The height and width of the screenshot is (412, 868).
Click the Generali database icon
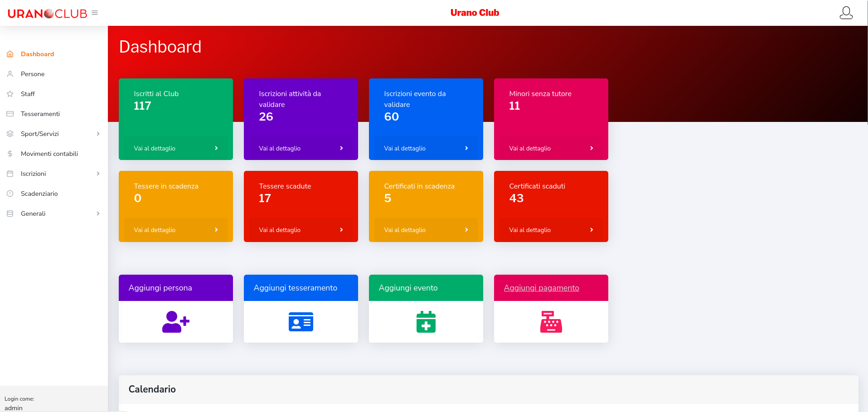click(10, 213)
